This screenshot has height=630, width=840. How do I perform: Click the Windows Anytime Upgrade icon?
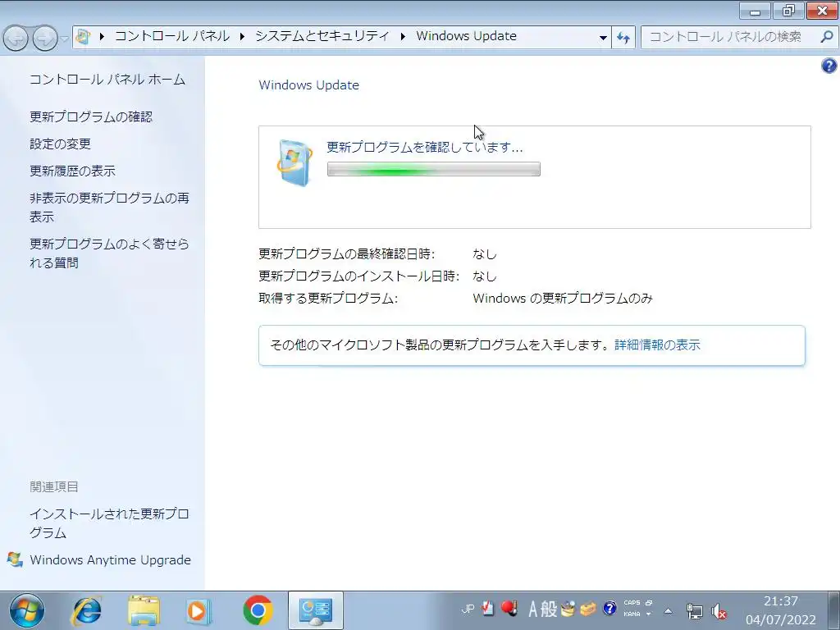tap(15, 559)
